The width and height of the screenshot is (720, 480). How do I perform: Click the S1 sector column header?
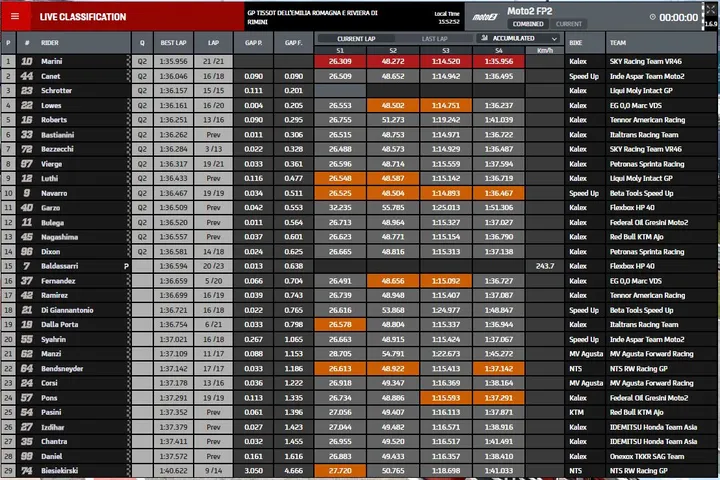340,51
